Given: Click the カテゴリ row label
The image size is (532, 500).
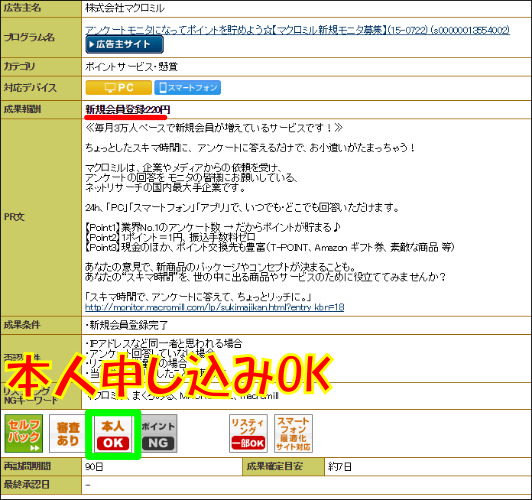Looking at the screenshot, I should (19, 66).
